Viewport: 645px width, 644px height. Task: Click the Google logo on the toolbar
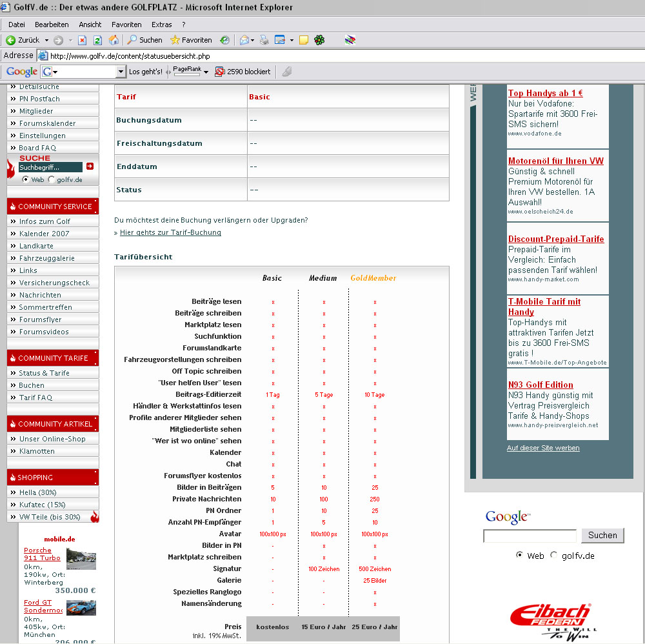click(22, 72)
